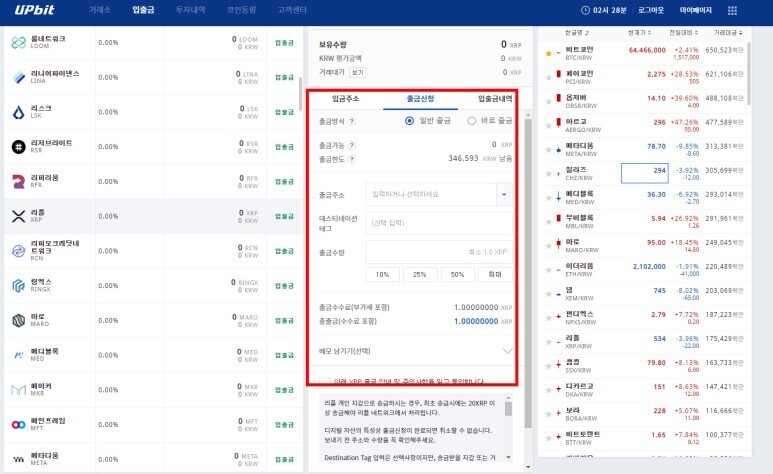Select the 디카르고 DKA/KRW row in the market list

pos(644,390)
